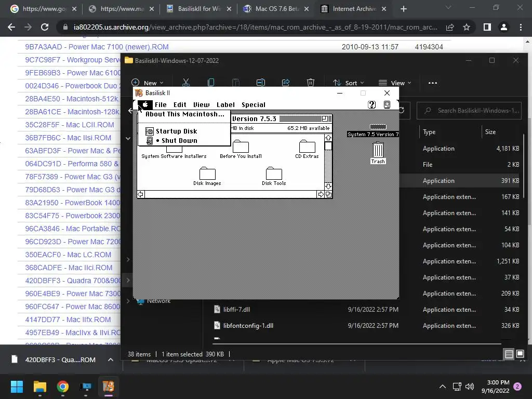Click Mac window vertical scroll thumb
Viewport: 532px width, 399px height.
pos(328,145)
